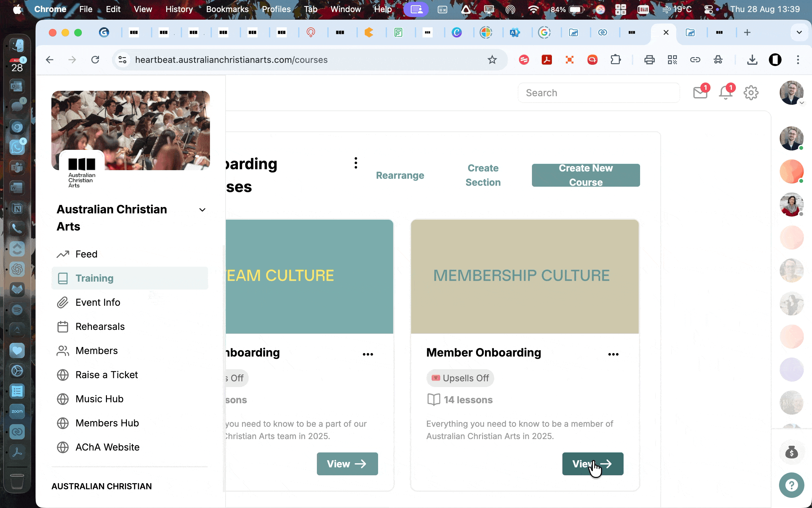
Task: Click the address bar URL
Action: tap(231, 60)
